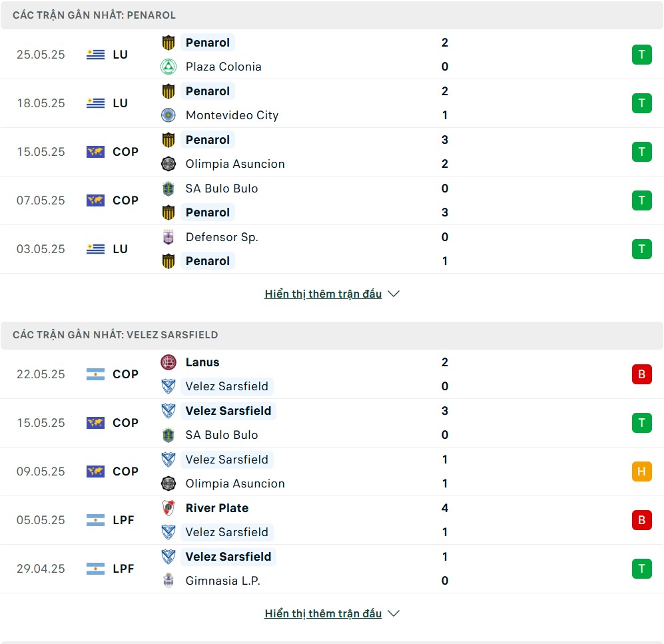
Task: Click the Olimpia Asuncion crest in the Penarol section
Action: [x=168, y=164]
